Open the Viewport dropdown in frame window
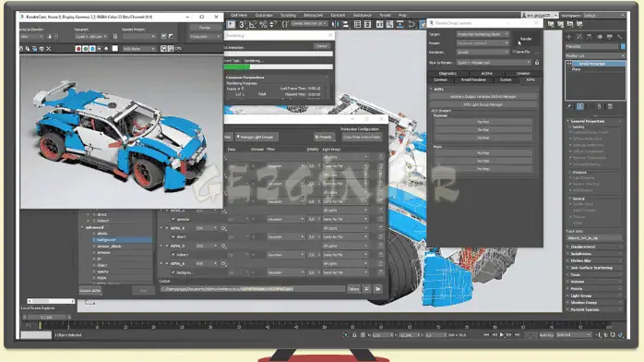This screenshot has height=362, width=644. [91, 37]
